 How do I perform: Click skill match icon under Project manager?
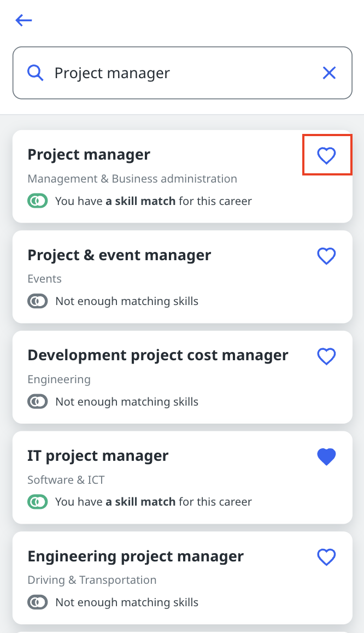coord(38,201)
